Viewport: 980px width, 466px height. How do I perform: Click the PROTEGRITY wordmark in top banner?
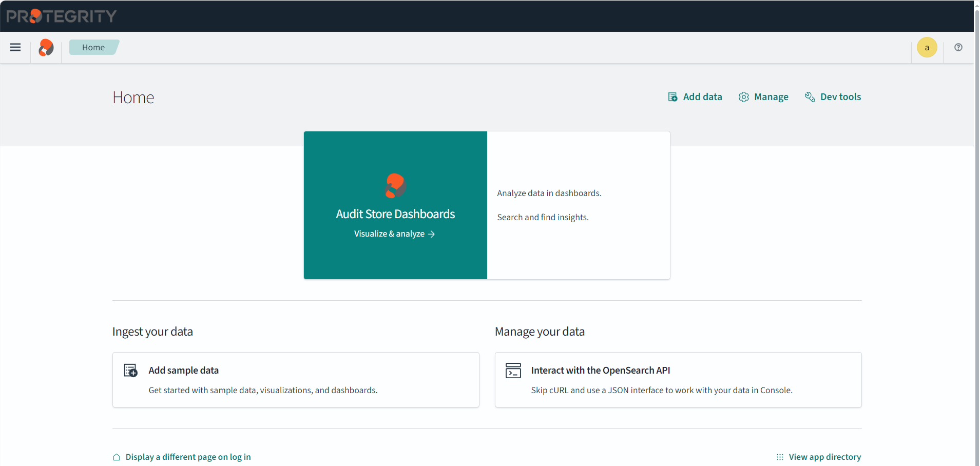coord(62,16)
